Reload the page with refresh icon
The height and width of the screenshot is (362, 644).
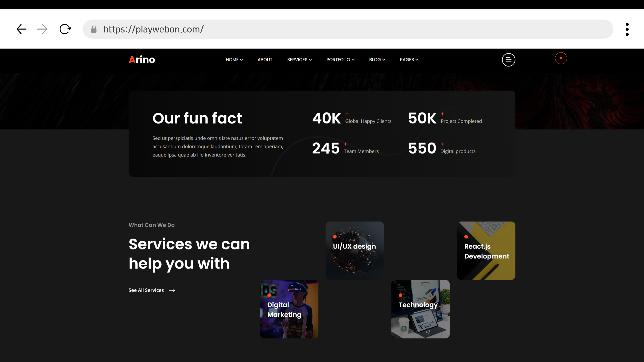(65, 29)
